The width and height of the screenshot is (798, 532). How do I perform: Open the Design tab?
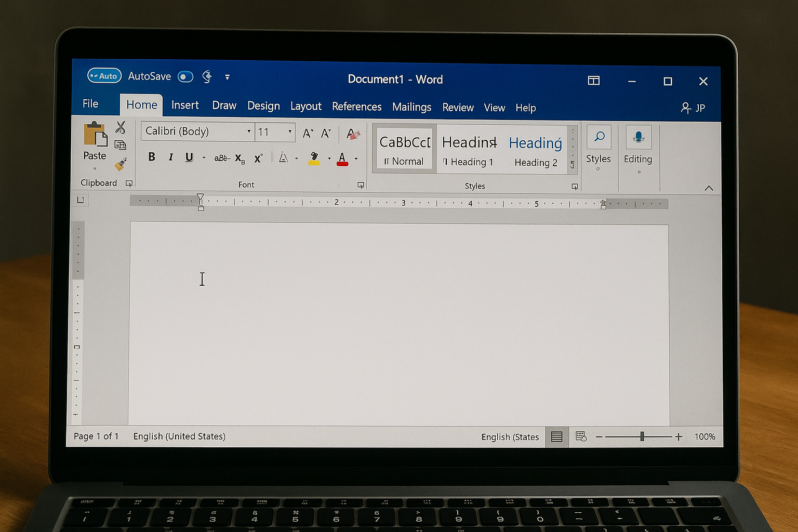pyautogui.click(x=263, y=106)
